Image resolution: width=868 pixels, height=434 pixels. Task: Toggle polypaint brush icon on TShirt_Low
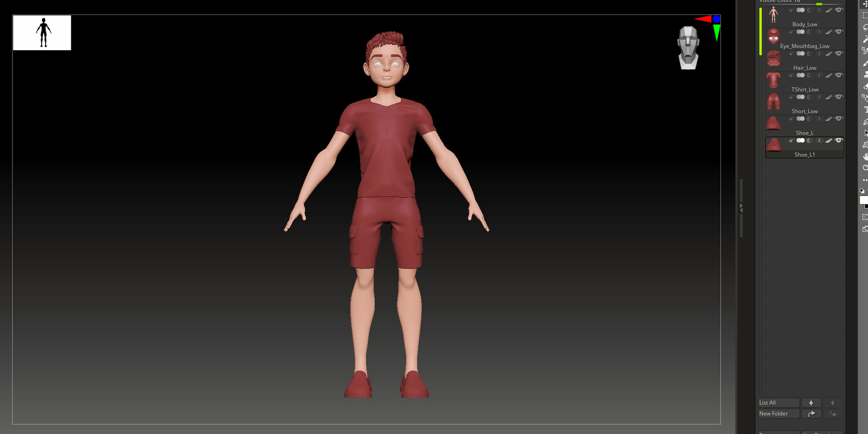(x=829, y=75)
